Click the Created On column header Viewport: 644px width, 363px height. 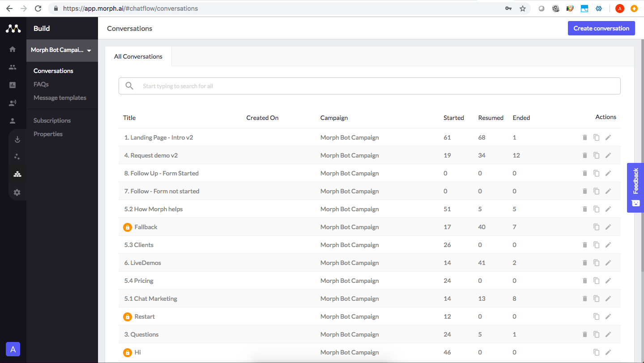coord(262,118)
